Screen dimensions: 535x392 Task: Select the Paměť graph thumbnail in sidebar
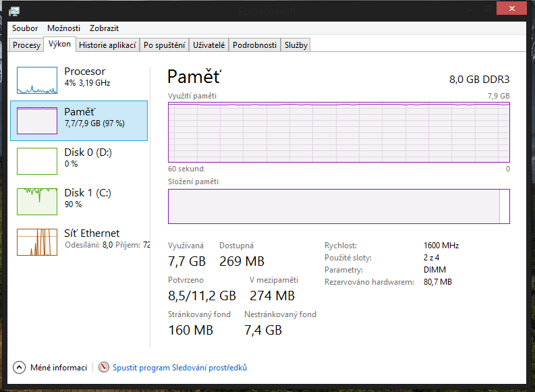click(37, 121)
